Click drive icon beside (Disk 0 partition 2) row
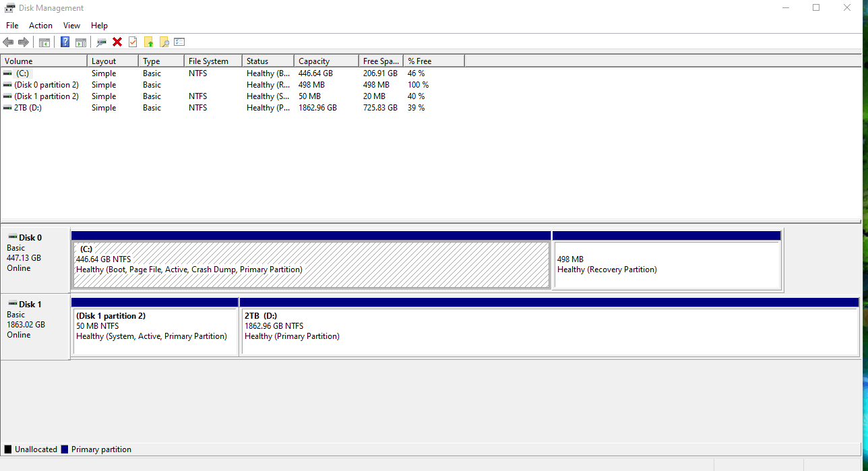This screenshot has height=471, width=868. pyautogui.click(x=7, y=85)
